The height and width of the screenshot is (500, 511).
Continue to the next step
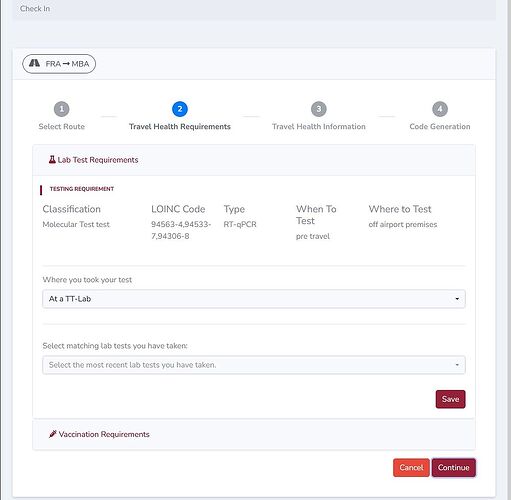click(454, 468)
